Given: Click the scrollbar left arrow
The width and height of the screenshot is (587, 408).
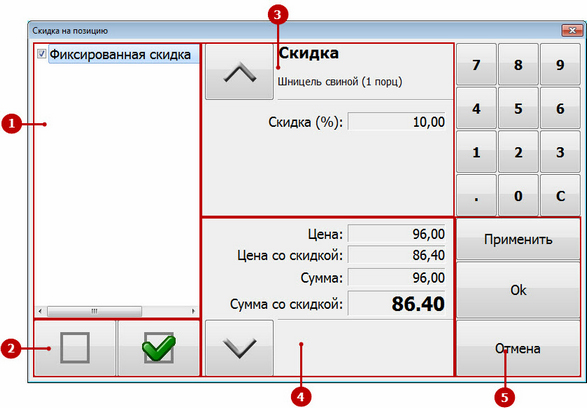Looking at the screenshot, I should (40, 311).
